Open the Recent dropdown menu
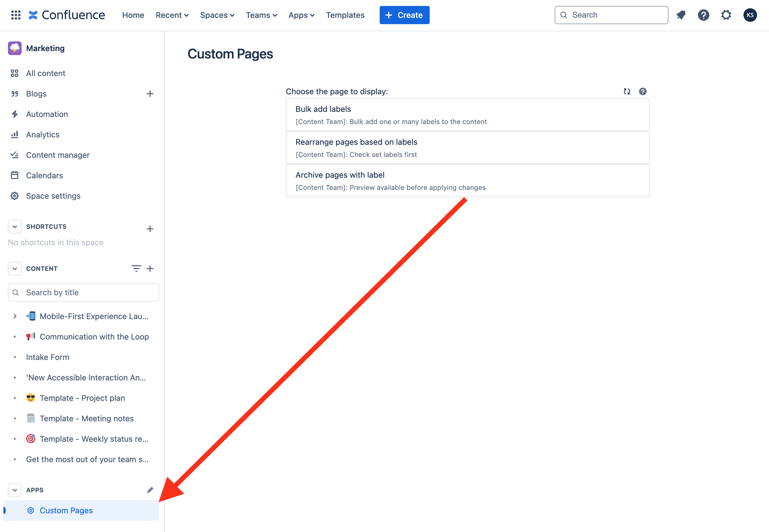Screen dimensions: 769x532 pyautogui.click(x=172, y=15)
